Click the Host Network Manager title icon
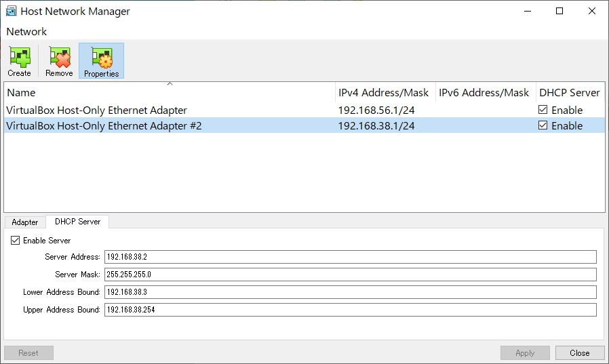The width and height of the screenshot is (609, 364). pyautogui.click(x=11, y=11)
